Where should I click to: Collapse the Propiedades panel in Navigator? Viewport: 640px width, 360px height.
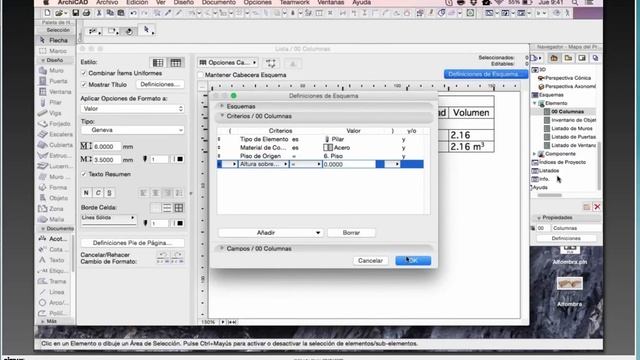(539, 218)
